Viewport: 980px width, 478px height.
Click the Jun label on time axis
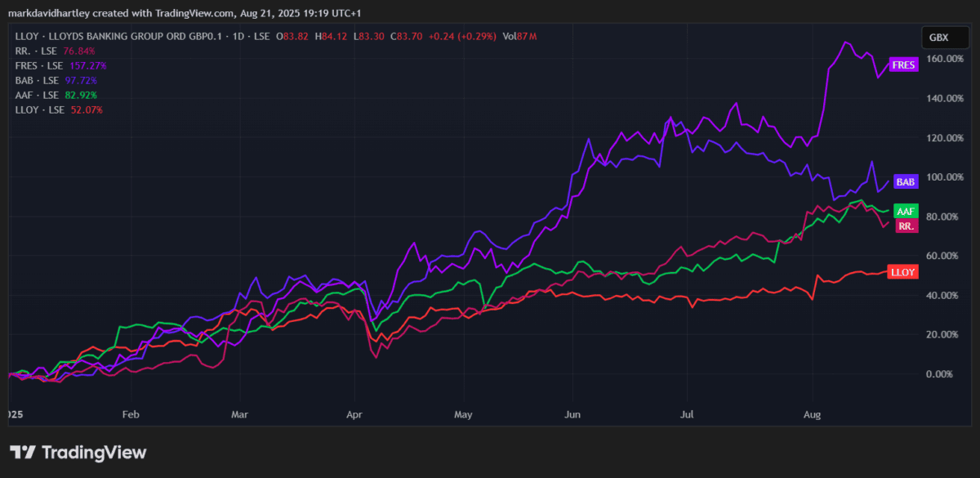(x=573, y=414)
